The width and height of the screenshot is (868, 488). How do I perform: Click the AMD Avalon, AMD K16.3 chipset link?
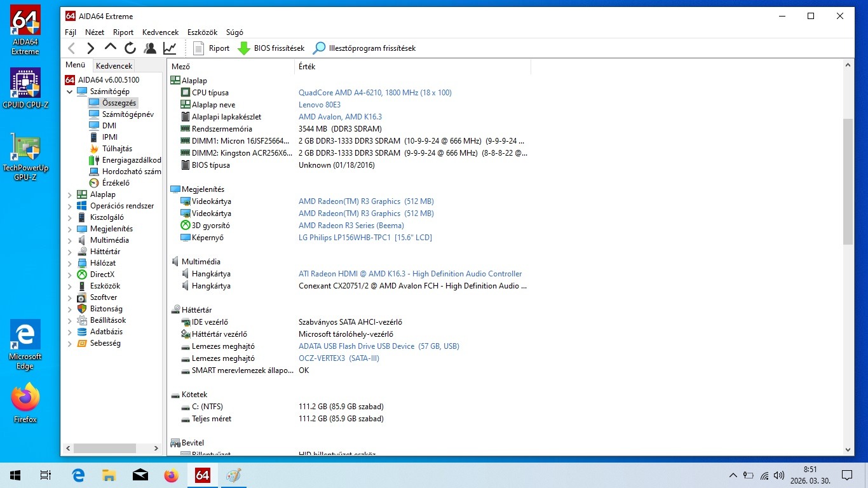(340, 117)
